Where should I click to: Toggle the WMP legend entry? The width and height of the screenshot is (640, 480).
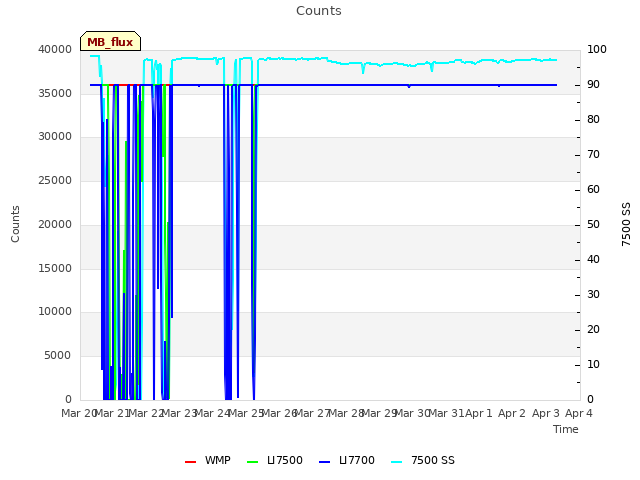pos(208,460)
